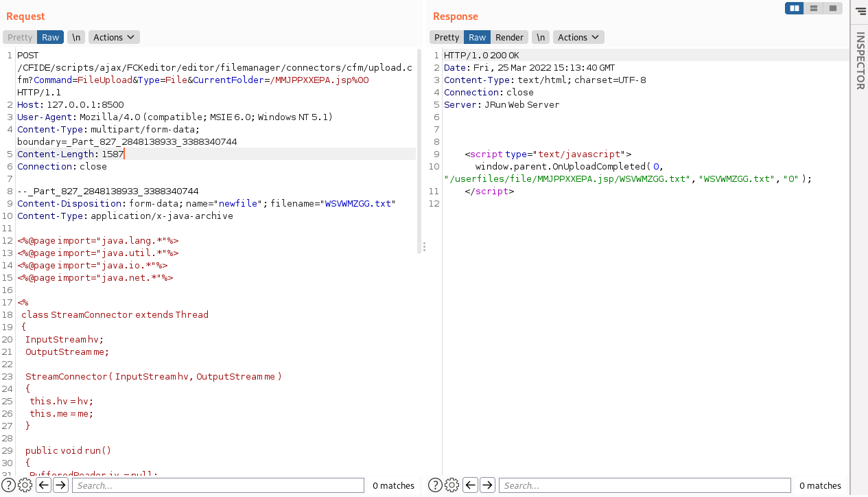
Task: Click the Response 'Connection: close' header
Action: coord(489,92)
